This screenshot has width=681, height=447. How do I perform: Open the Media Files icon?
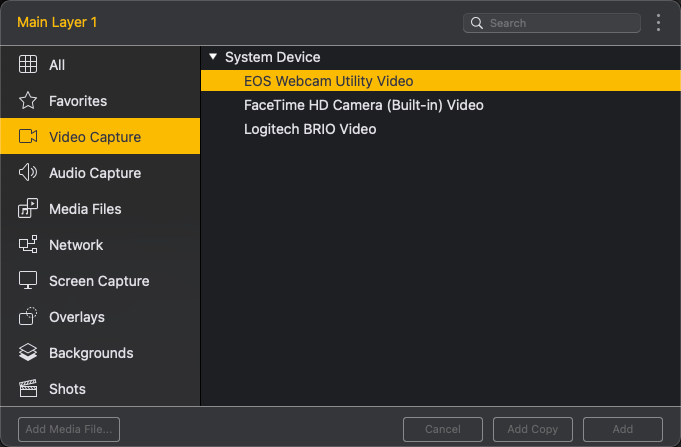(29, 209)
